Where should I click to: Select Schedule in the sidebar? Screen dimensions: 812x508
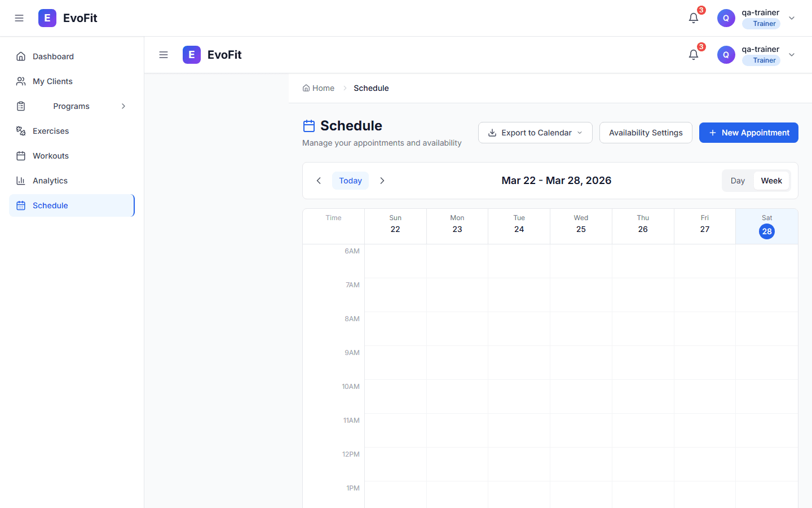click(x=50, y=205)
